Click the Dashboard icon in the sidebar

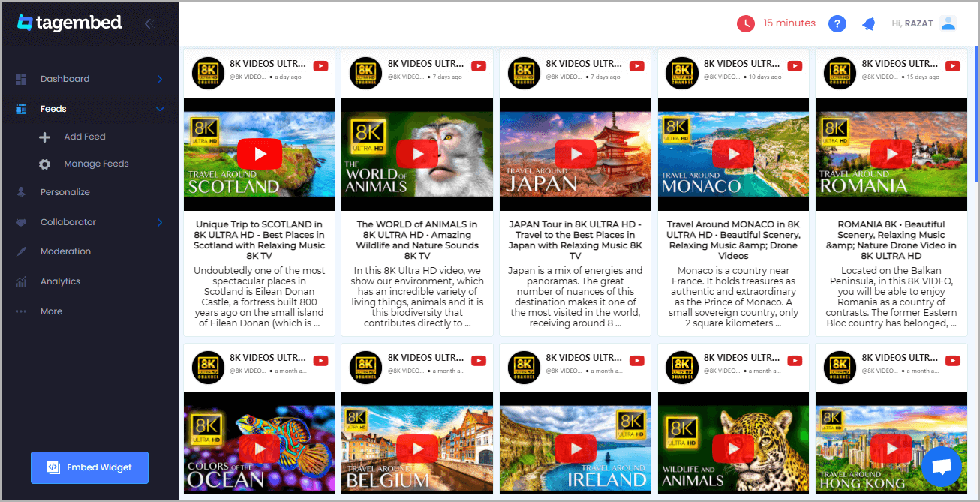[x=21, y=79]
